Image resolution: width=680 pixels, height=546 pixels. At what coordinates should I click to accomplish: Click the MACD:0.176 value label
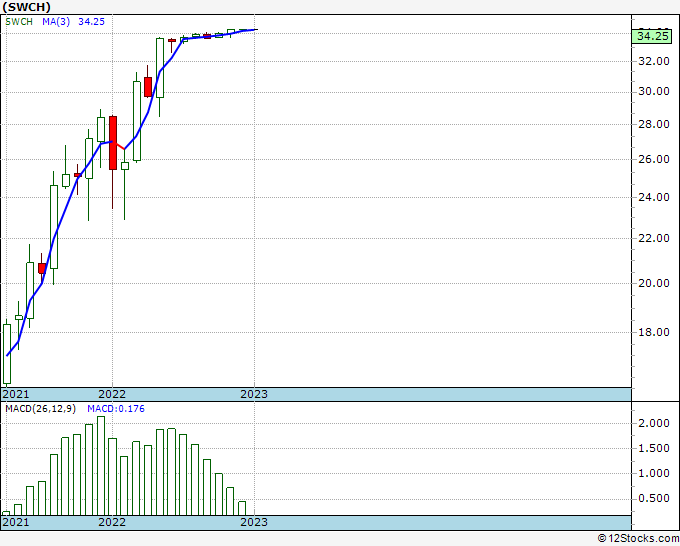[116, 409]
